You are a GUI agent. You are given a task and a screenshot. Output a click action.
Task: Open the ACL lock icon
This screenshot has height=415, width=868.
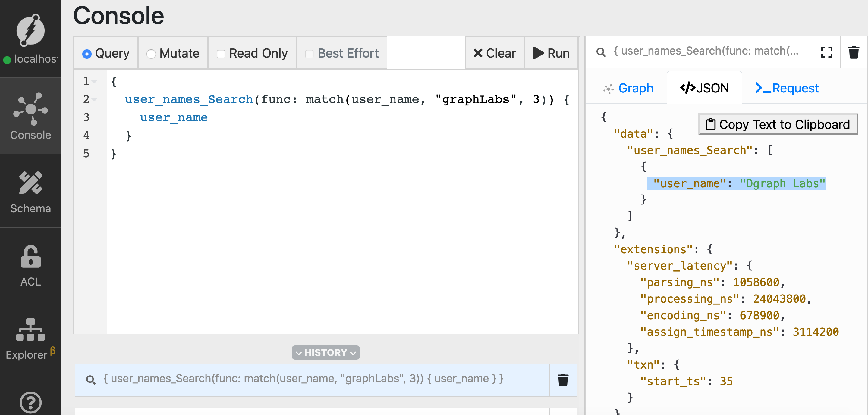(30, 257)
